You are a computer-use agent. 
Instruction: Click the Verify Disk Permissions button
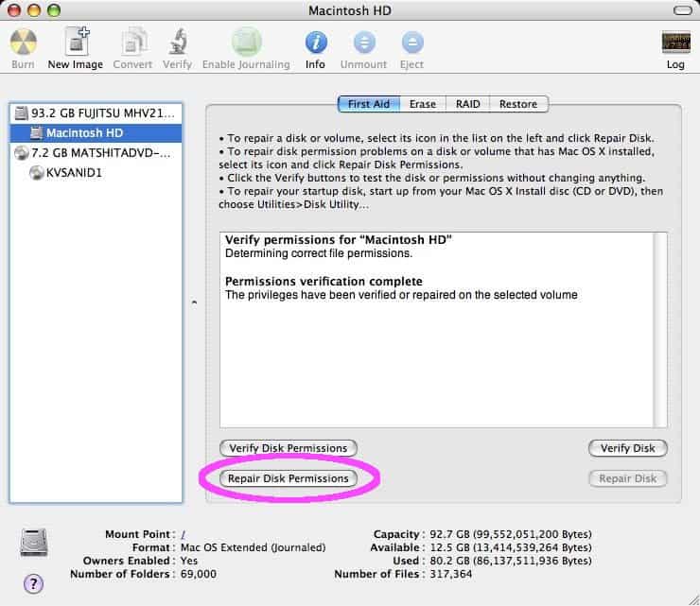point(289,448)
